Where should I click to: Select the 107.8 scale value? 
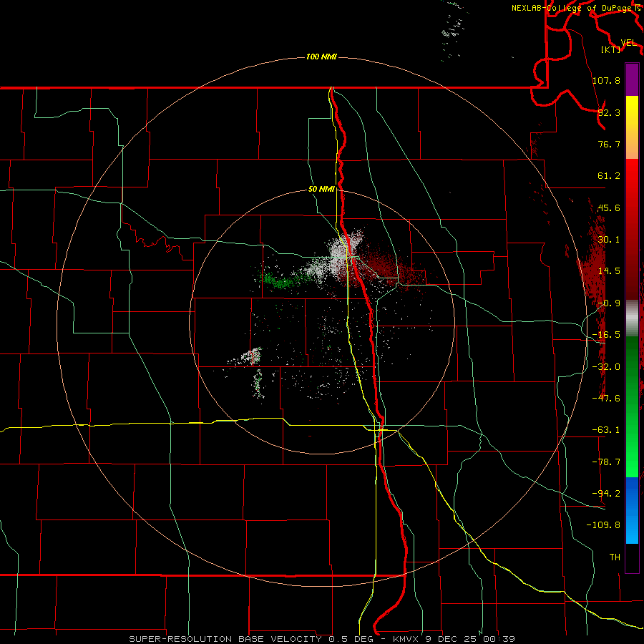[606, 80]
